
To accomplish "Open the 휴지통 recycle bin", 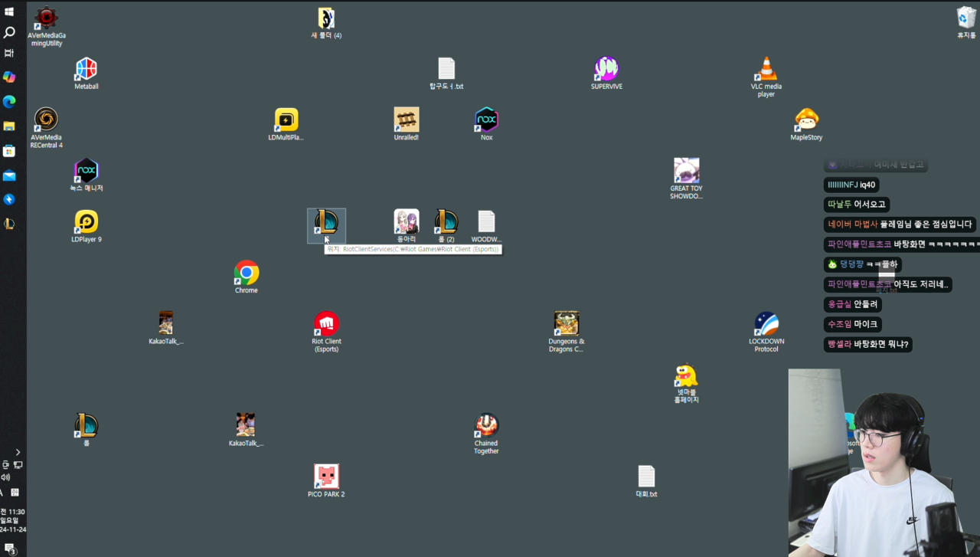I will (966, 23).
